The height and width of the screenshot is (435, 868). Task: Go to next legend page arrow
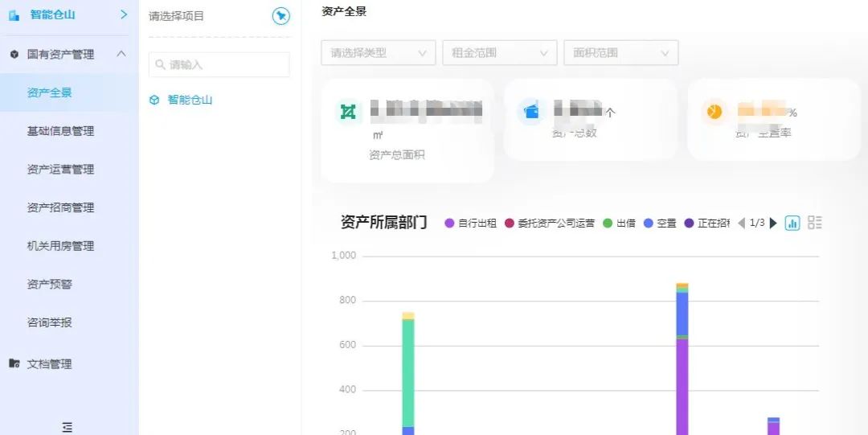tap(773, 224)
